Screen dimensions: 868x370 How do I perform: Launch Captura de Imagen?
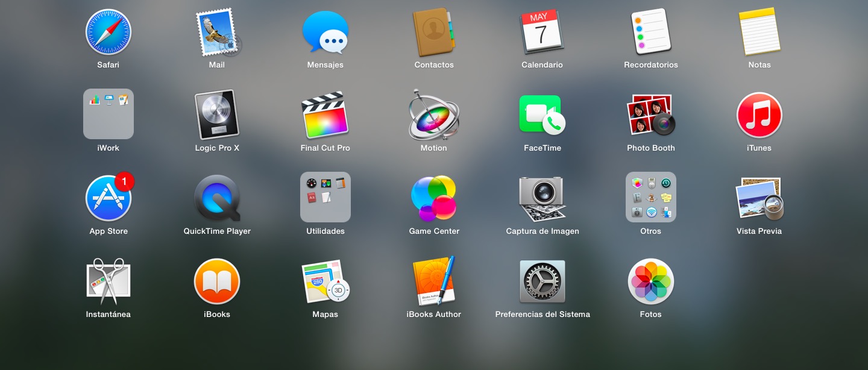pos(542,198)
